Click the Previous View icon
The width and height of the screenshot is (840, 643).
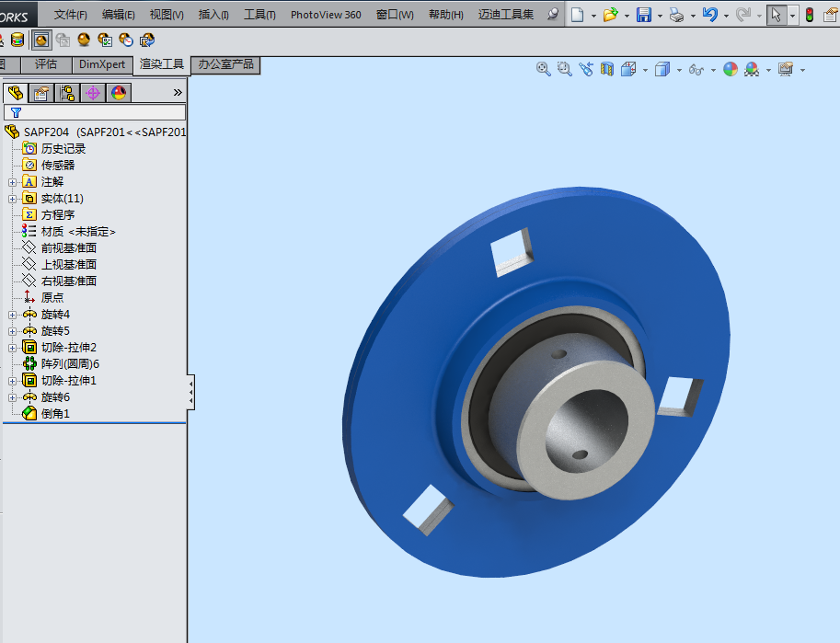586,69
